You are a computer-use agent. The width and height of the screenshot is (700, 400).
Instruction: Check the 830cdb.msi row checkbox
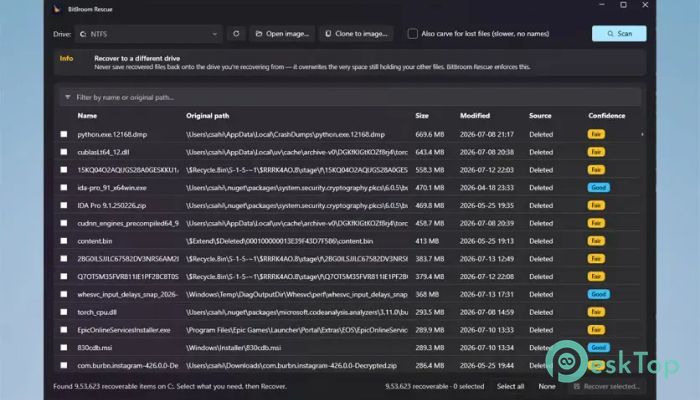tap(64, 347)
